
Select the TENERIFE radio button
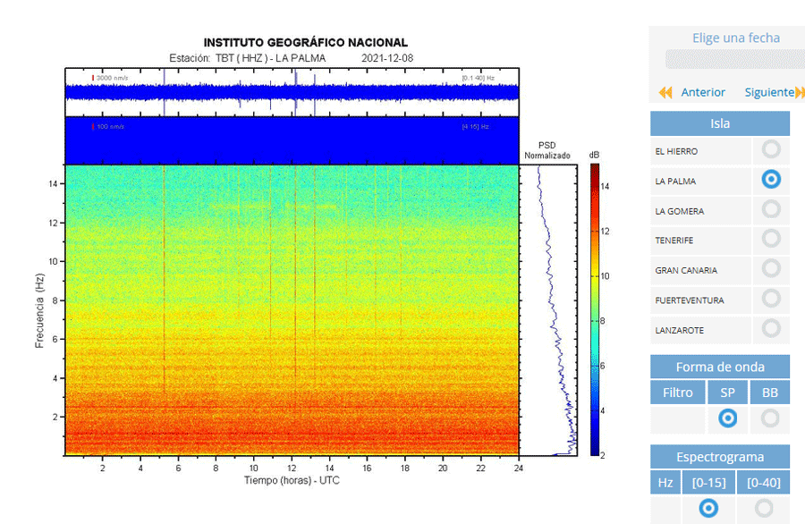(x=771, y=239)
